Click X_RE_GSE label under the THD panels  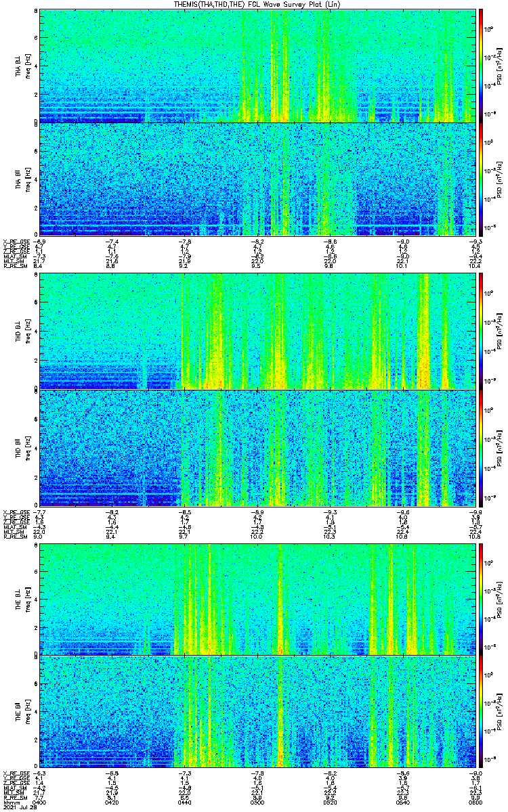pyautogui.click(x=16, y=511)
